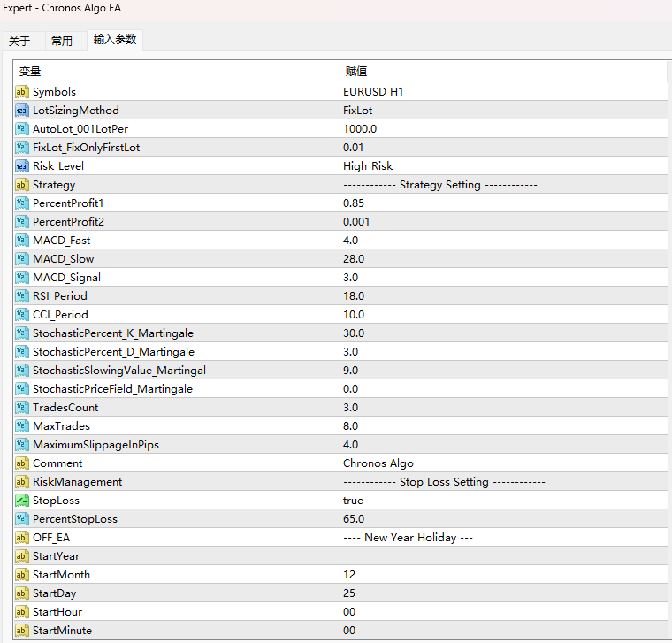672x643 pixels.
Task: Click the icon beside MACD_Signal
Action: pyautogui.click(x=22, y=278)
